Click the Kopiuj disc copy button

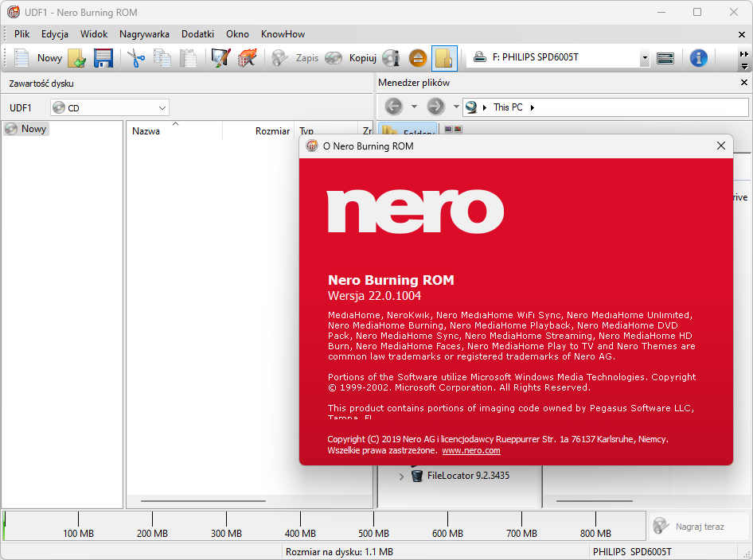coord(350,58)
